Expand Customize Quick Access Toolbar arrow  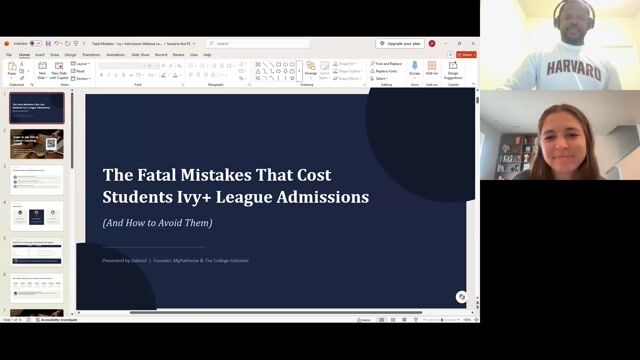point(84,43)
